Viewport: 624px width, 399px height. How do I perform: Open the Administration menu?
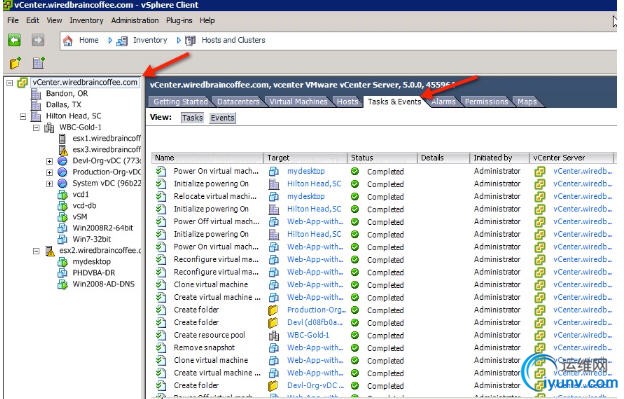[135, 20]
